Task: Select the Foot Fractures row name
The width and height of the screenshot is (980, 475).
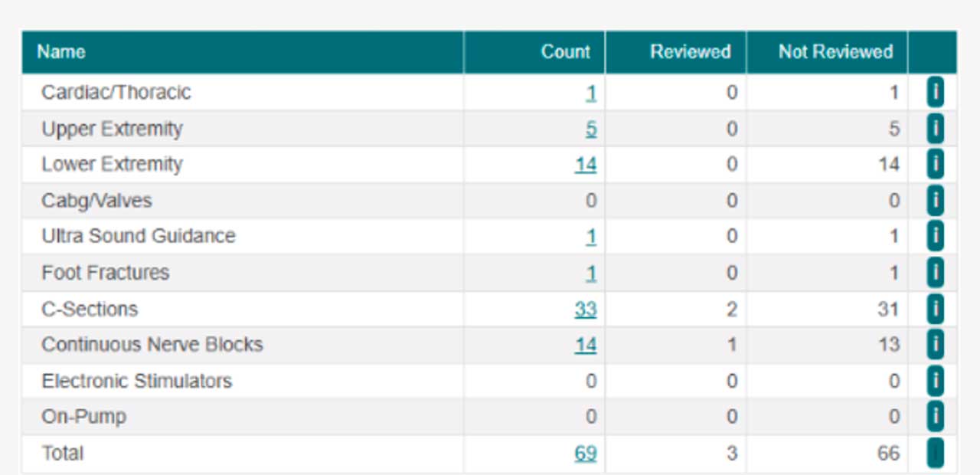Action: pos(106,273)
